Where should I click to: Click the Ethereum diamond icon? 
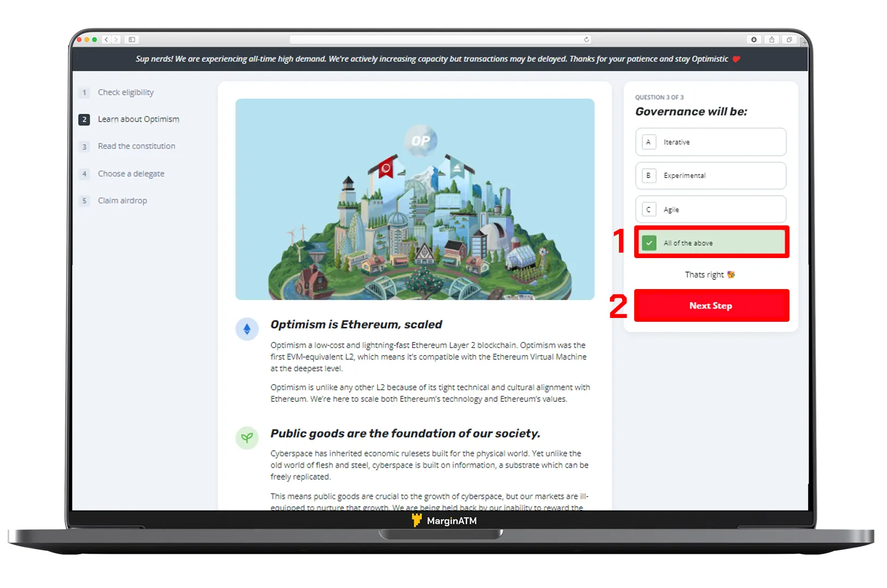click(x=247, y=329)
